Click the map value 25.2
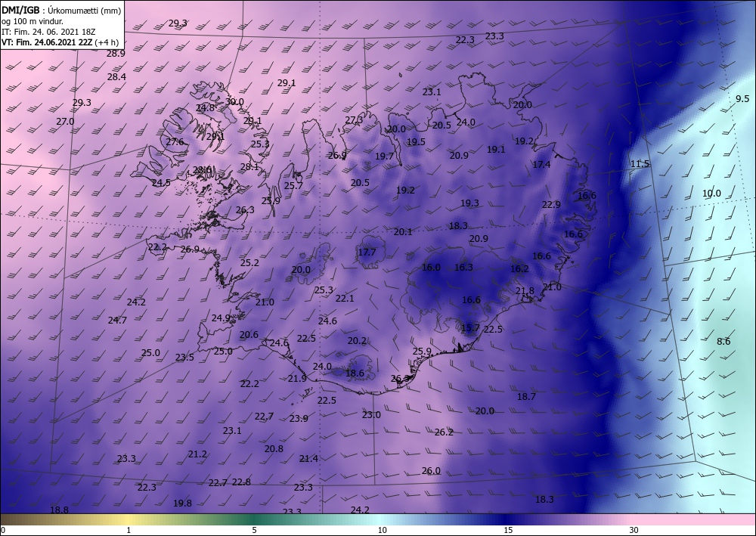 pyautogui.click(x=249, y=263)
